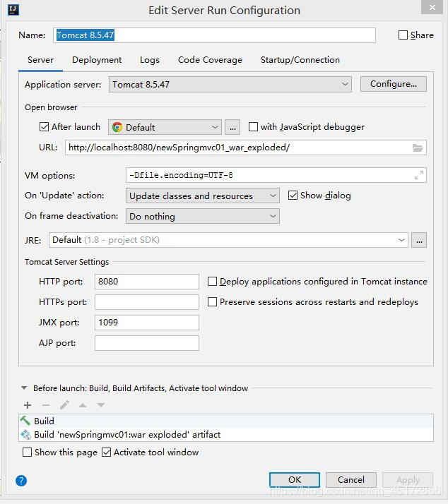Expand the VM options field with arrows icon
The height and width of the screenshot is (504, 448).
pyautogui.click(x=419, y=175)
